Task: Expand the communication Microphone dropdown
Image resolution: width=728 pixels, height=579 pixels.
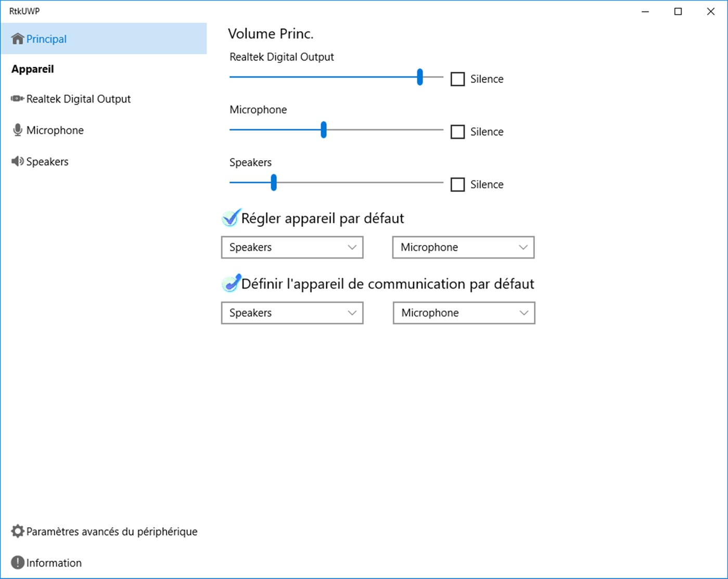Action: click(464, 313)
